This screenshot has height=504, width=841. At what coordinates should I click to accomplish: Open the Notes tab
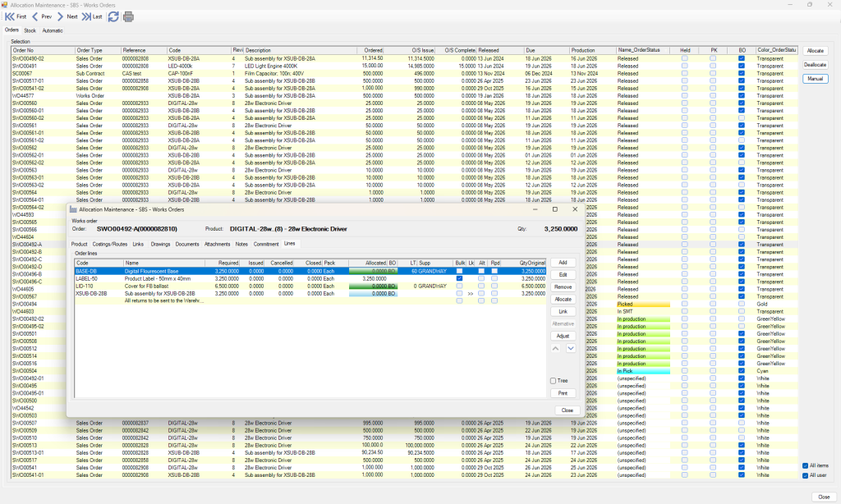point(242,244)
